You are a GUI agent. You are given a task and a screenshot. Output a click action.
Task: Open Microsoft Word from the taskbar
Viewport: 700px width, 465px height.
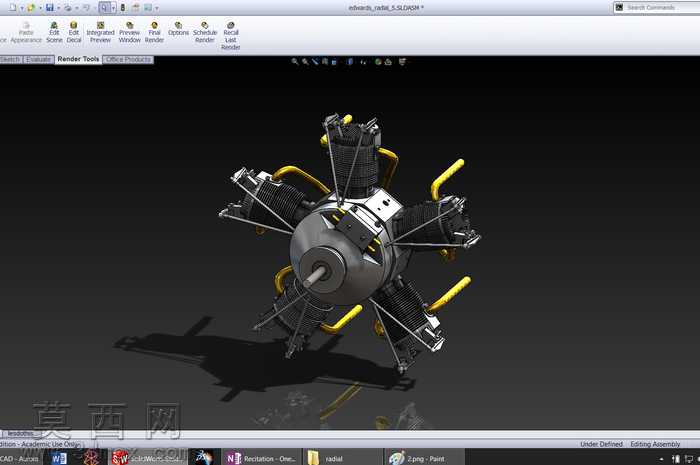coord(59,458)
